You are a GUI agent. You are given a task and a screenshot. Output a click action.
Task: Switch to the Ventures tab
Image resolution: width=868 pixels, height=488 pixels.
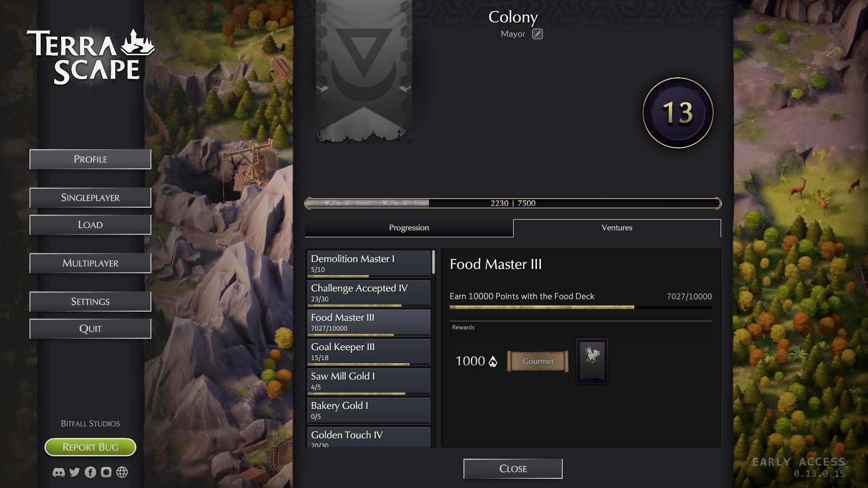(x=617, y=228)
